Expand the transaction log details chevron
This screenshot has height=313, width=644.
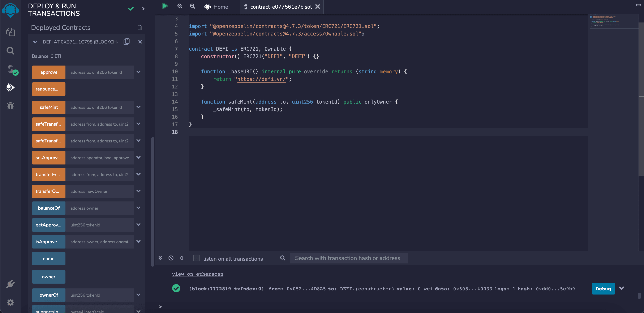coord(622,288)
